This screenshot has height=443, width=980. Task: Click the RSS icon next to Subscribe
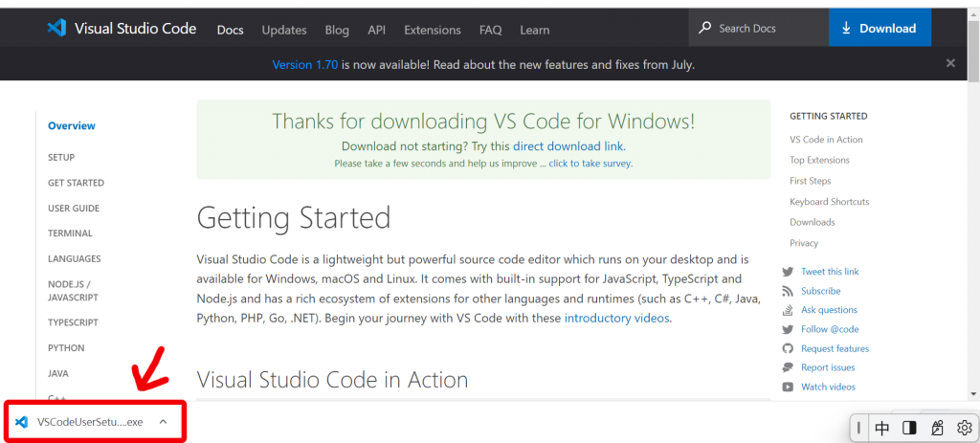click(x=788, y=291)
